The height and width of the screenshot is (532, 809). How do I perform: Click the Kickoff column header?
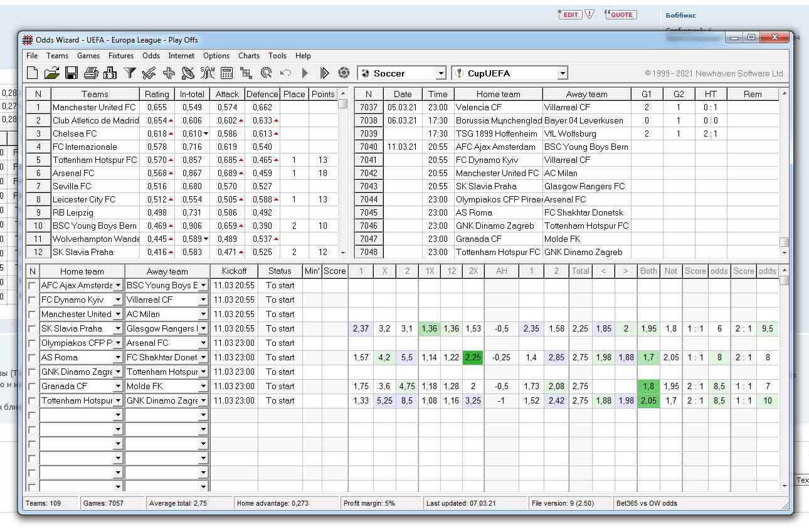(234, 271)
